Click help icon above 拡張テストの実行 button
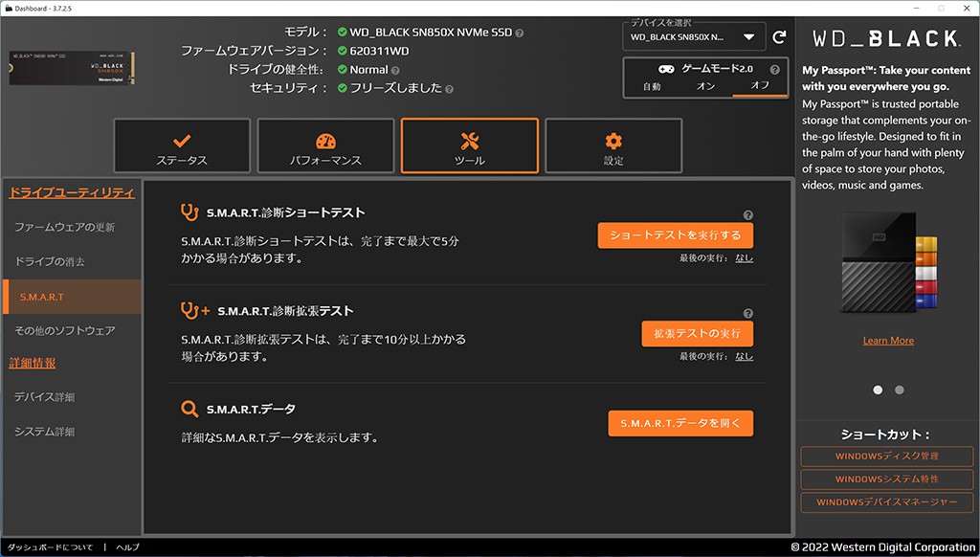 point(747,314)
